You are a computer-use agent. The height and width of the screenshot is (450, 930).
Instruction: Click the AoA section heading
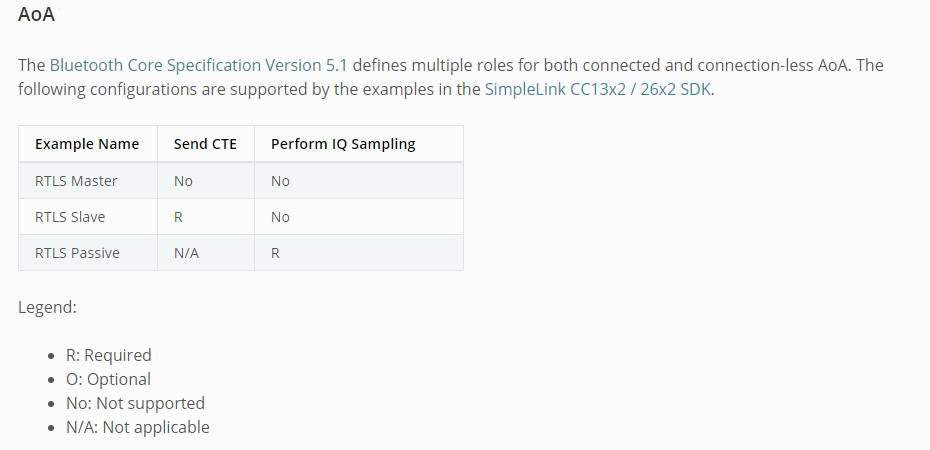(x=38, y=15)
